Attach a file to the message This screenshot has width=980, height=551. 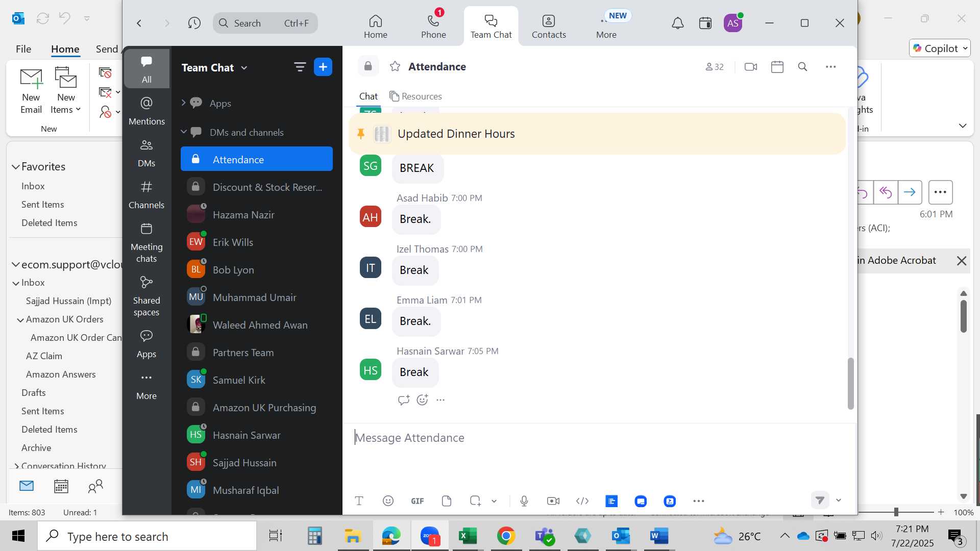click(447, 501)
